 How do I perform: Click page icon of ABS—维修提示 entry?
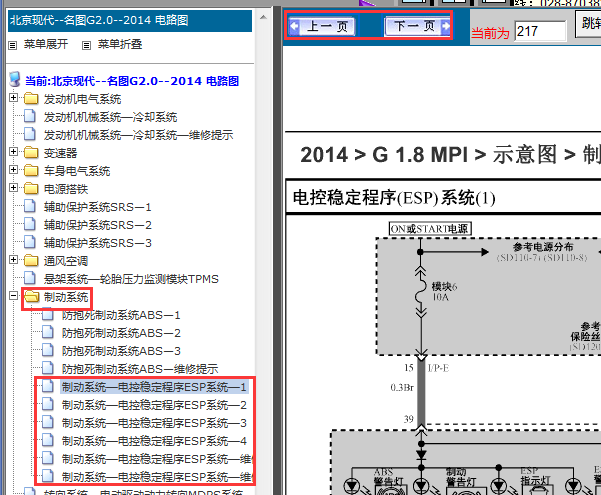click(x=48, y=368)
